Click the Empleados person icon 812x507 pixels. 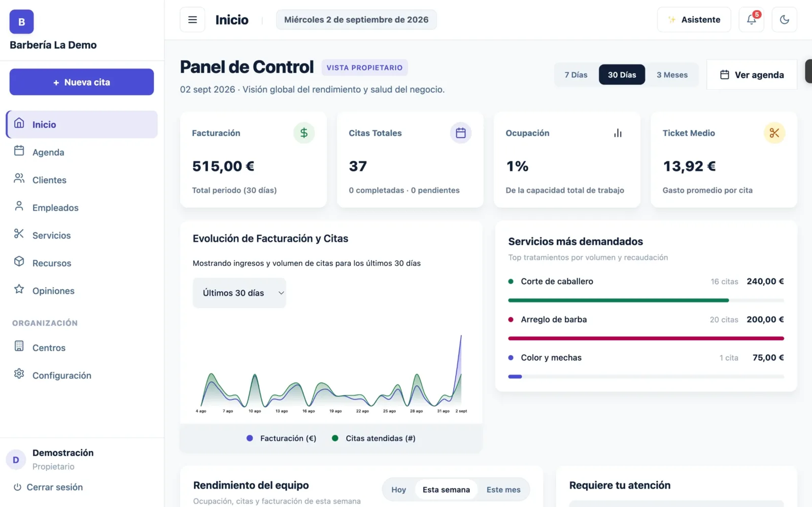pyautogui.click(x=19, y=206)
